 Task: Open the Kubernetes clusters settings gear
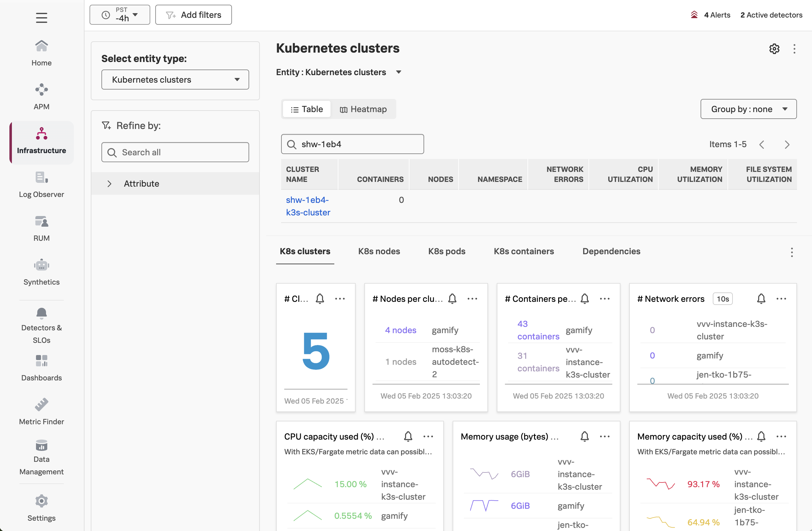coord(774,49)
